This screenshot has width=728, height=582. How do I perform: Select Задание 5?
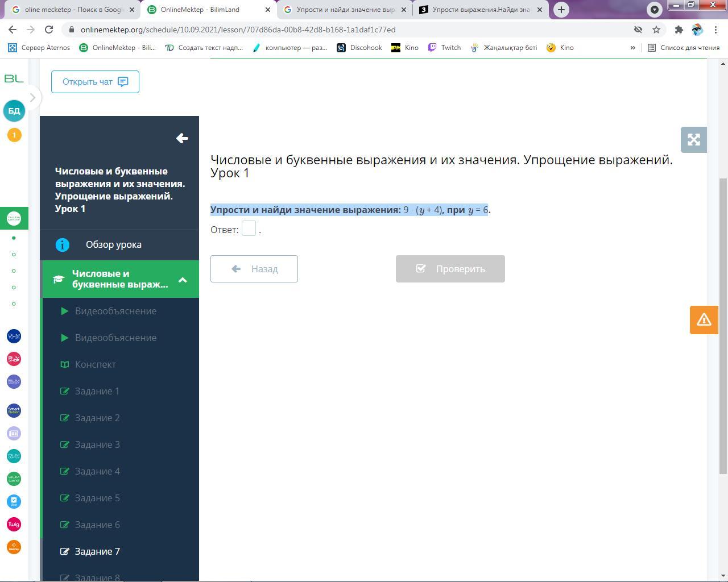coord(97,498)
